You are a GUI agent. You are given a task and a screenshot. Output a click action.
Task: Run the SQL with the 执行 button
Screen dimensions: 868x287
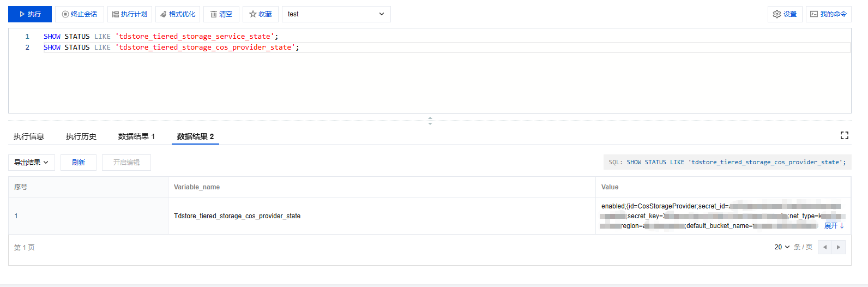coord(30,14)
